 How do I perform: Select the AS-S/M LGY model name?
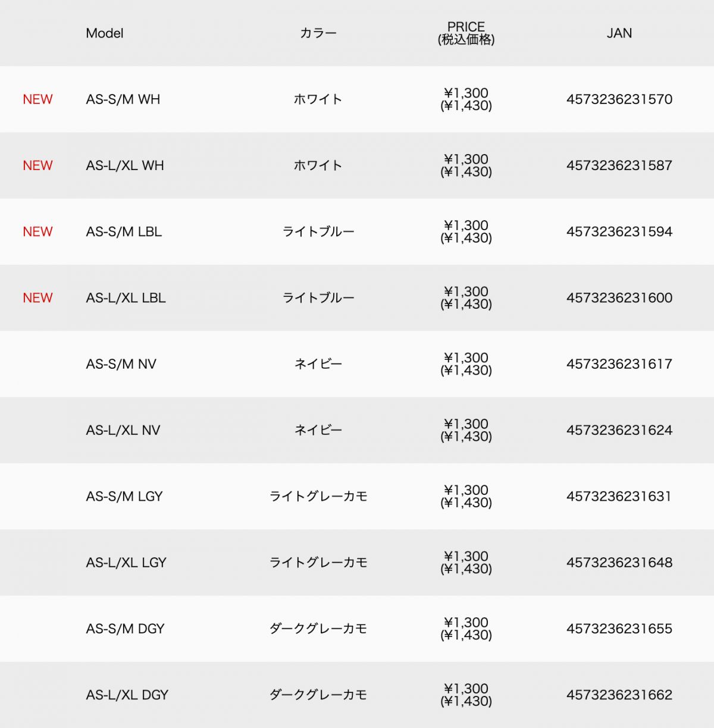pyautogui.click(x=124, y=496)
